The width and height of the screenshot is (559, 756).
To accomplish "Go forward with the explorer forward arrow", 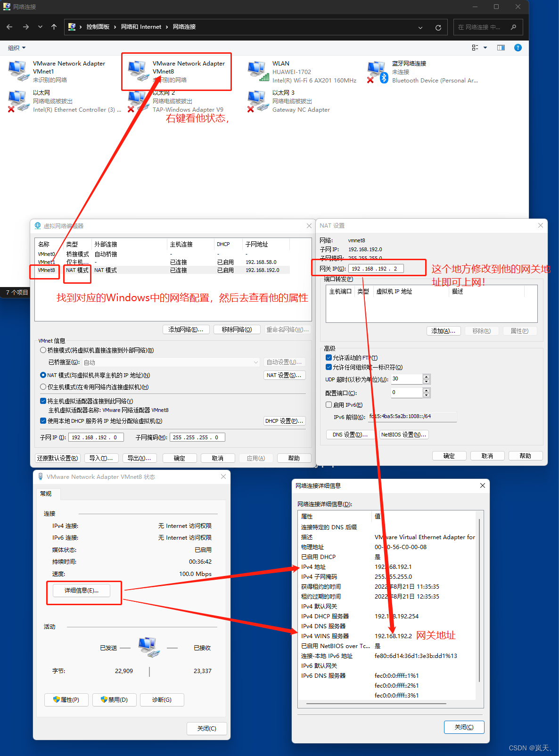I will (26, 27).
